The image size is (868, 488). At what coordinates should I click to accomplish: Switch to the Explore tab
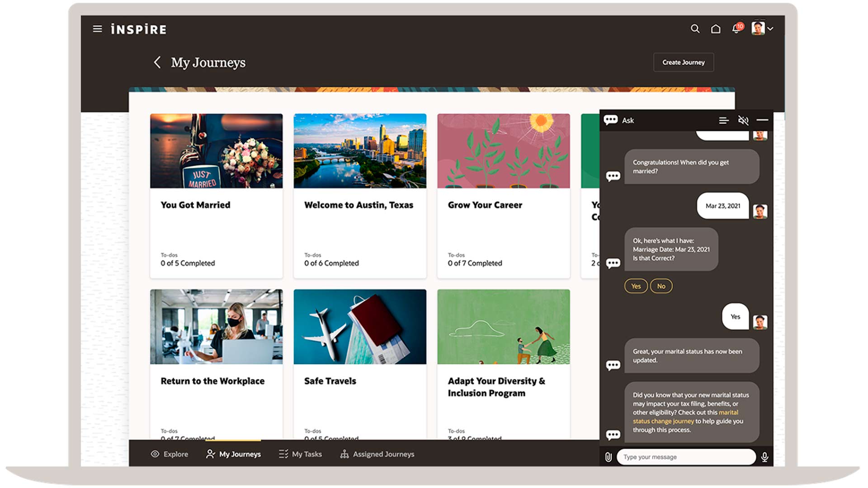[x=170, y=454]
